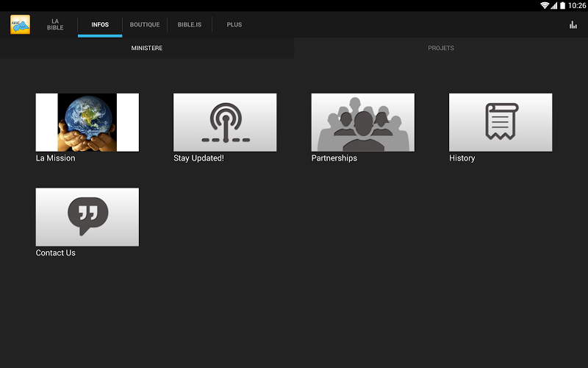Screen dimensions: 588x368
Task: Switch to the La Bible tab
Action: pos(55,24)
